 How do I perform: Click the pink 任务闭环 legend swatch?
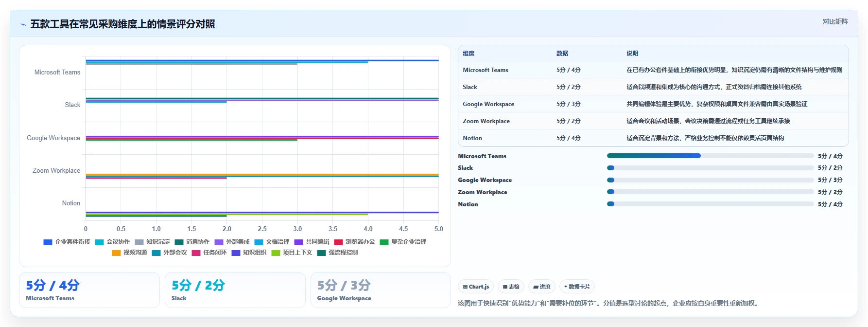point(196,253)
